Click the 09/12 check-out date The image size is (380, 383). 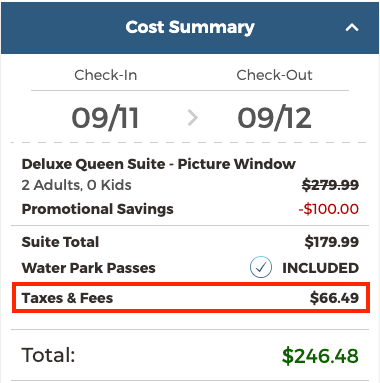click(x=274, y=118)
